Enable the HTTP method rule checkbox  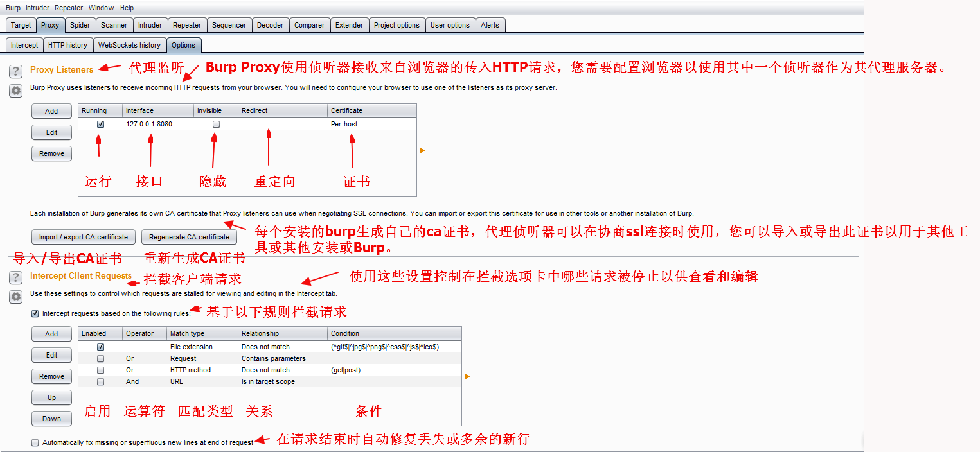click(100, 370)
